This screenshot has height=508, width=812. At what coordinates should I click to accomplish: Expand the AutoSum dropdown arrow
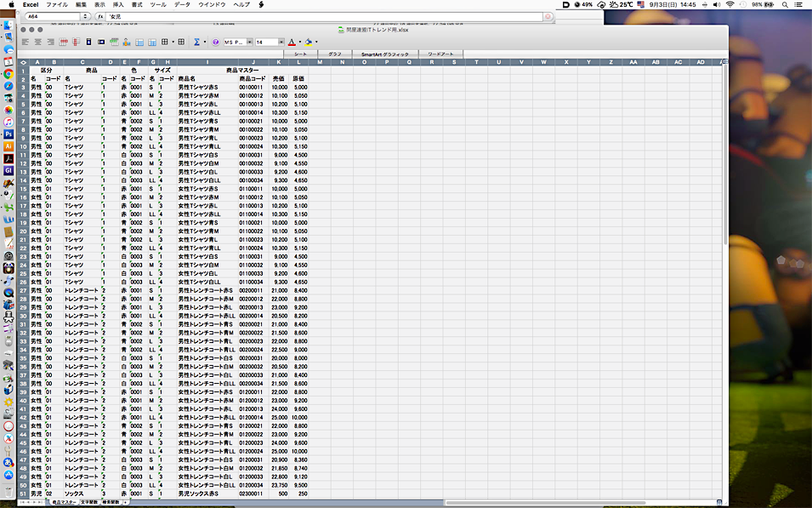click(x=205, y=42)
